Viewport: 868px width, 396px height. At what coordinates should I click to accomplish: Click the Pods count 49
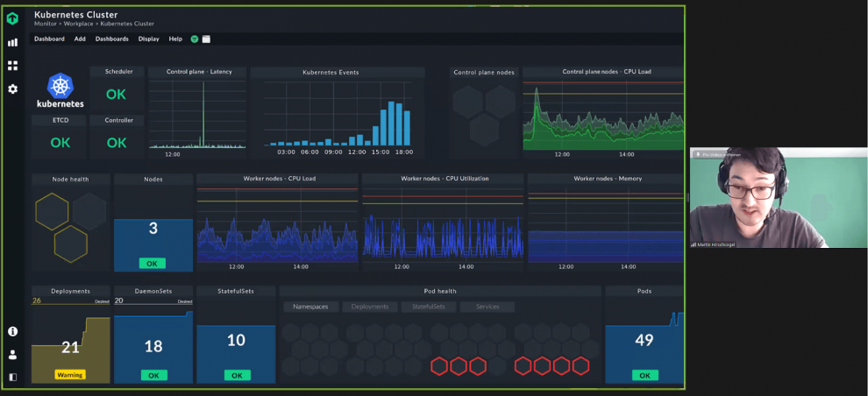coord(644,340)
